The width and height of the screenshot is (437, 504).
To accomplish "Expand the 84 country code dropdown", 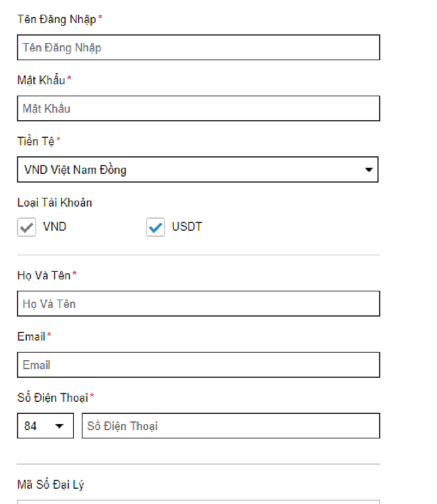I will pos(45,426).
